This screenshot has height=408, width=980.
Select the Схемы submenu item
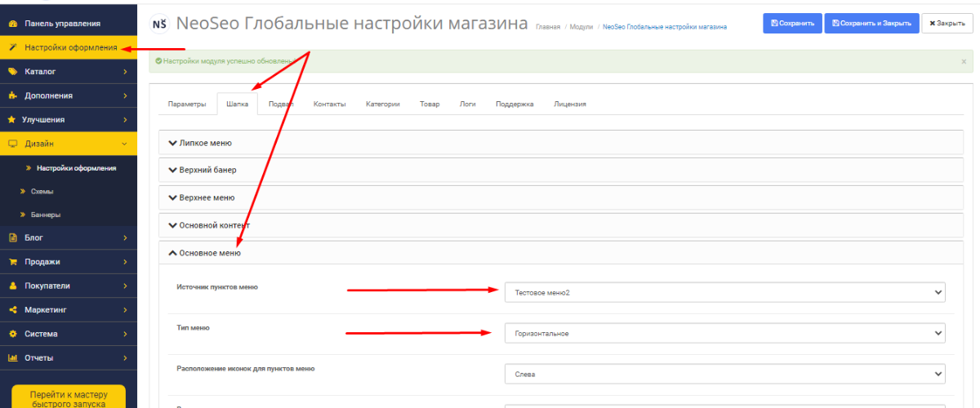[x=69, y=191]
